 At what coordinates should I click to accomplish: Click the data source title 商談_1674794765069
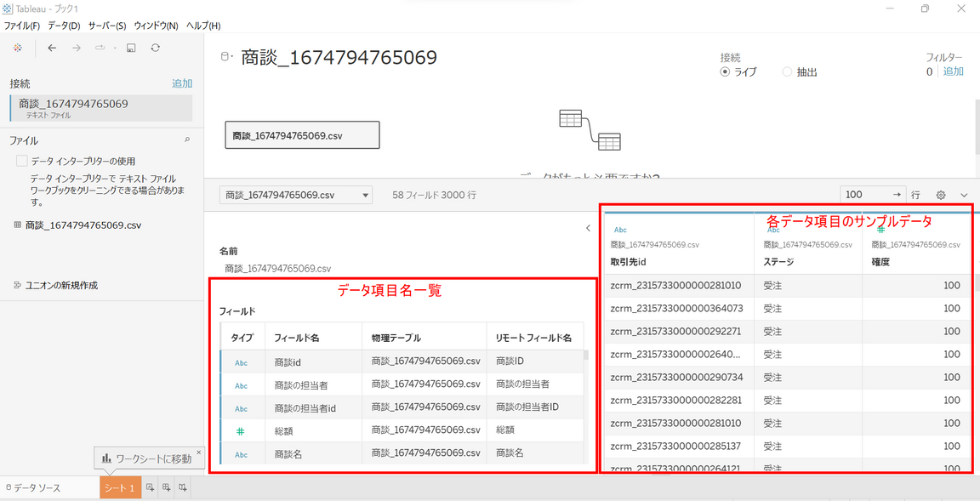click(x=339, y=58)
